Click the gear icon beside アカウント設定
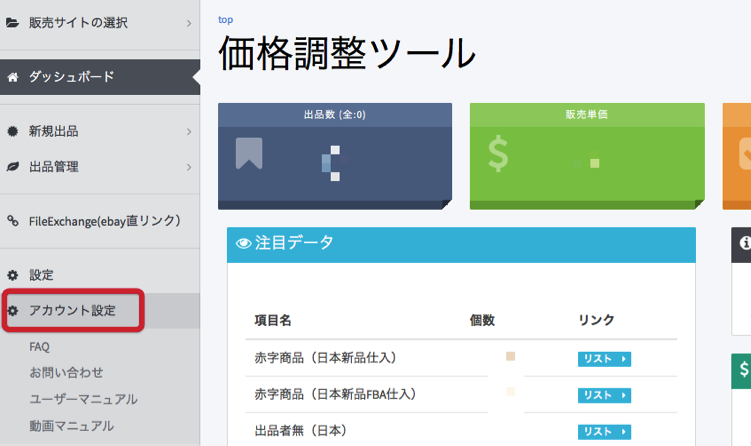The width and height of the screenshot is (751, 446). [13, 311]
